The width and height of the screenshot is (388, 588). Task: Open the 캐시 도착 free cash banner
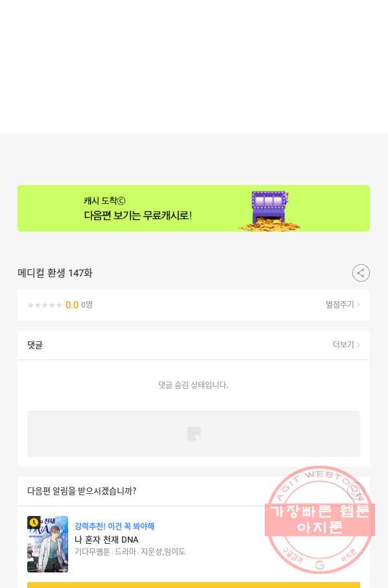[x=193, y=208]
